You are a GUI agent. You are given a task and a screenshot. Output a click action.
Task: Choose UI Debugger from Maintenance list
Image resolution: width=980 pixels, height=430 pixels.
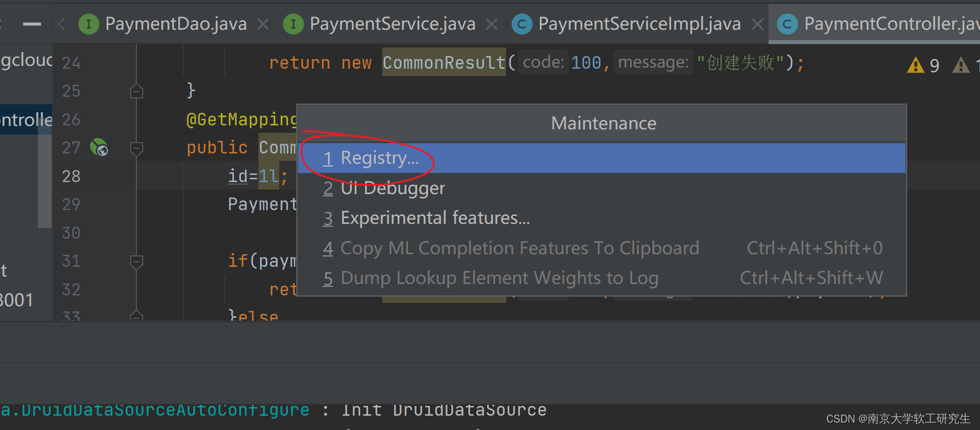click(602, 188)
